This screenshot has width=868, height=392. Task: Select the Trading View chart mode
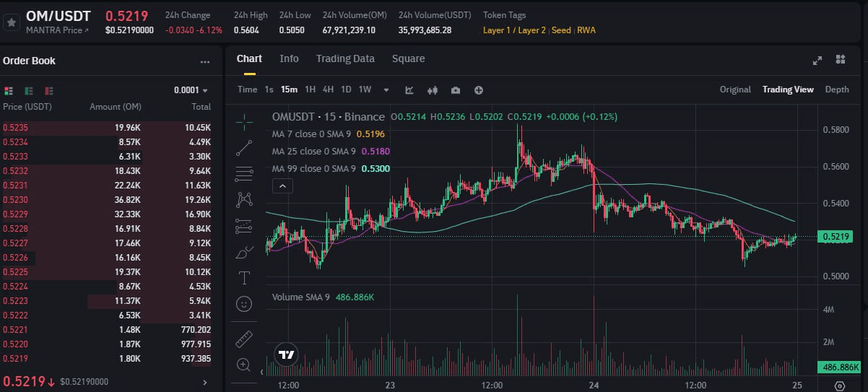[788, 90]
